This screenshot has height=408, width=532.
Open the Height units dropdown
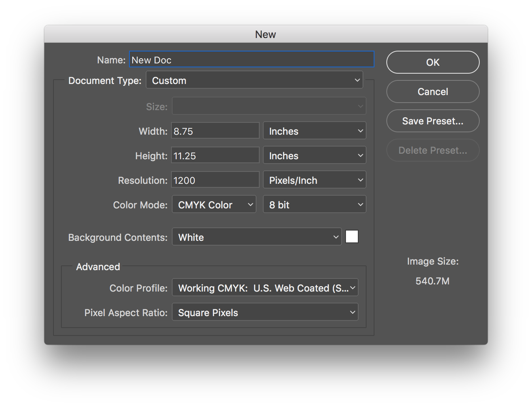(x=315, y=156)
